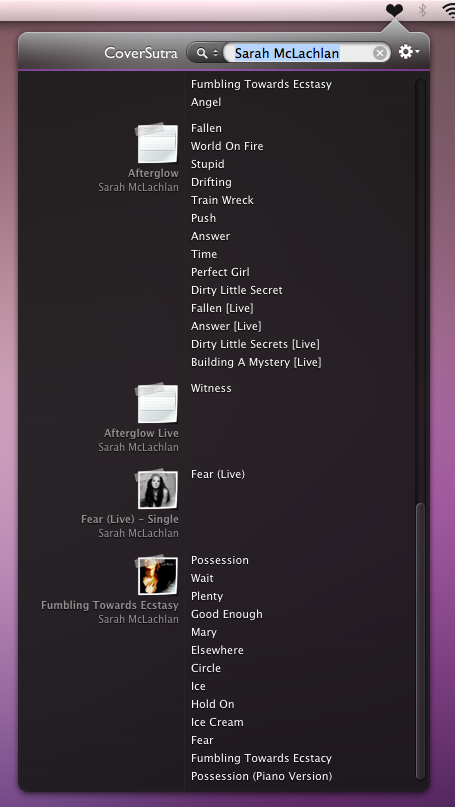The width and height of the screenshot is (455, 807).
Task: Play the song Dirty Little Secret
Action: point(236,290)
